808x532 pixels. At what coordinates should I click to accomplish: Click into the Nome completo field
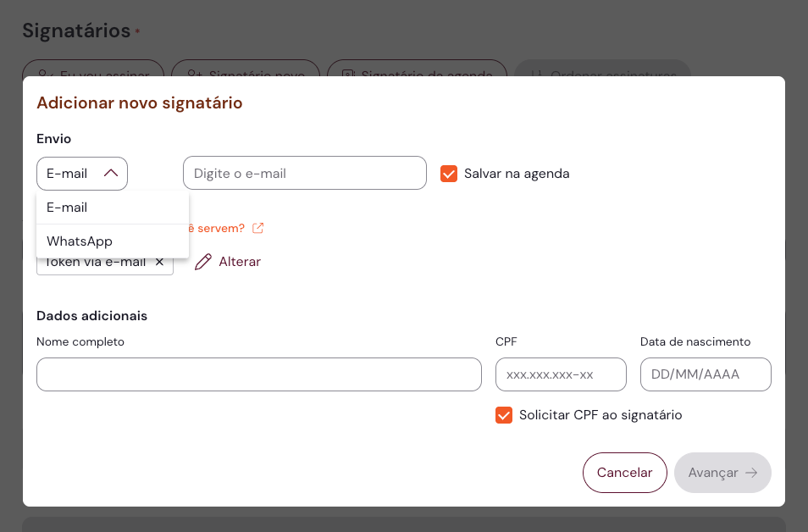258,374
